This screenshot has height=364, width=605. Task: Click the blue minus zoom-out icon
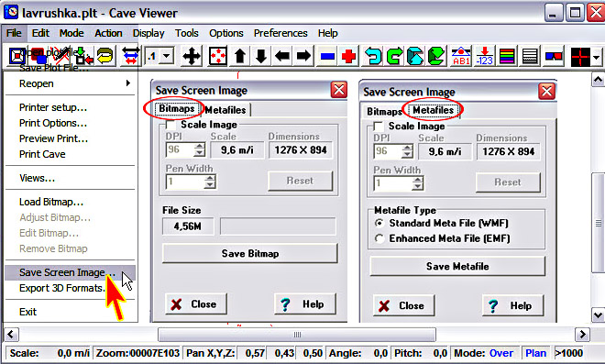click(x=327, y=56)
